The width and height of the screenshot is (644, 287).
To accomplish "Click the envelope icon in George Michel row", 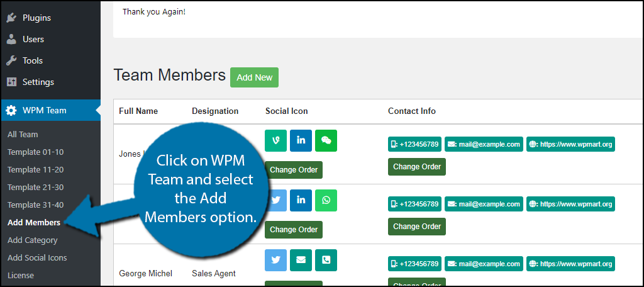I will click(301, 260).
